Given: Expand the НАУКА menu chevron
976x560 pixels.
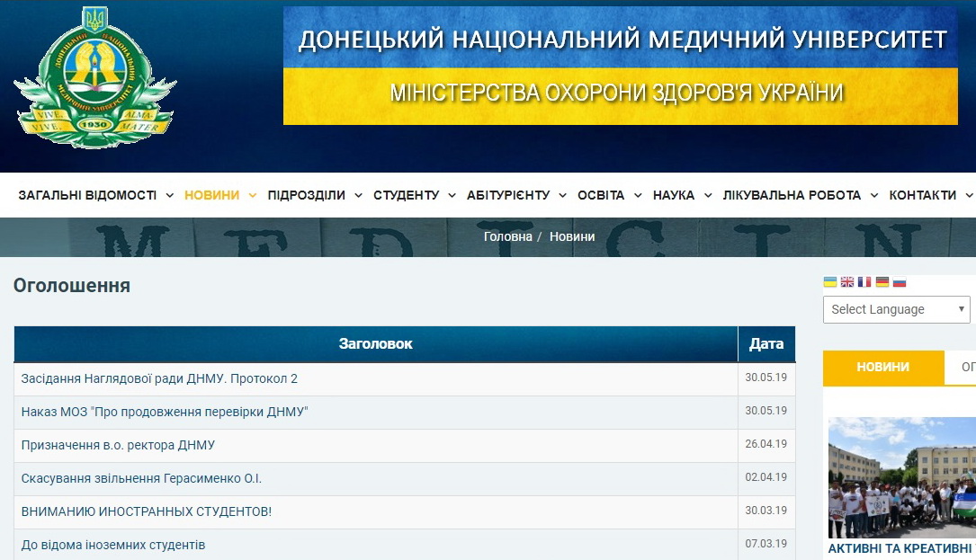Looking at the screenshot, I should pos(708,195).
